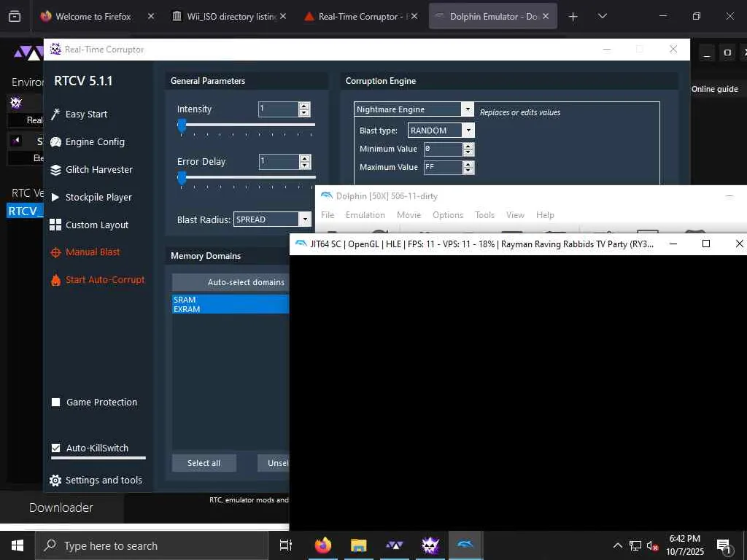Screen dimensions: 747x560
Task: Click the Error Delay number field
Action: click(279, 161)
